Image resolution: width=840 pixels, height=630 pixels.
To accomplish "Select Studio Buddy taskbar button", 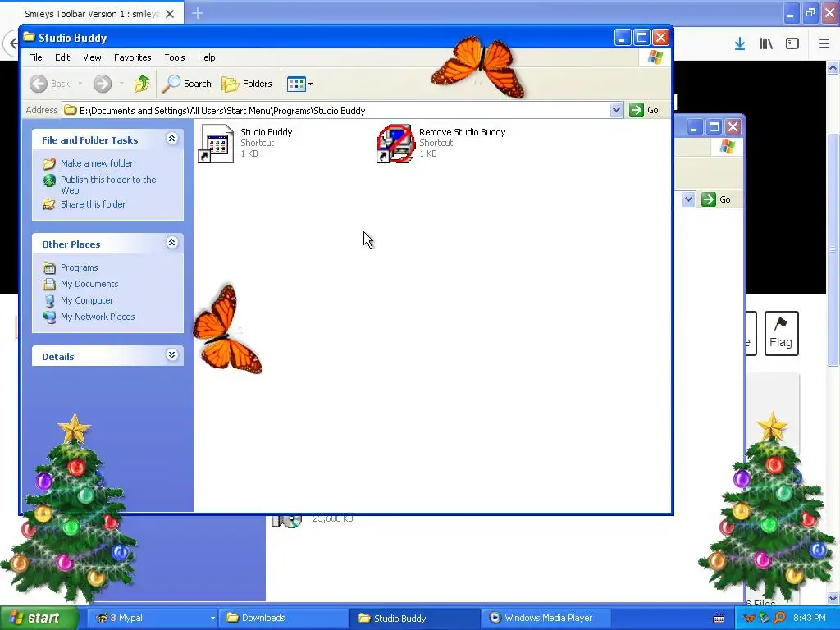I will [414, 618].
